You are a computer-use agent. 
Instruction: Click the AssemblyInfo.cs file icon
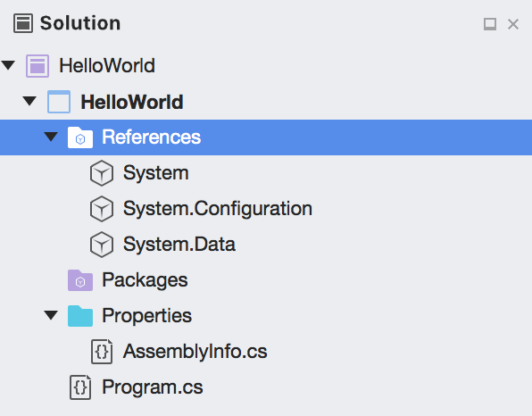click(x=102, y=352)
